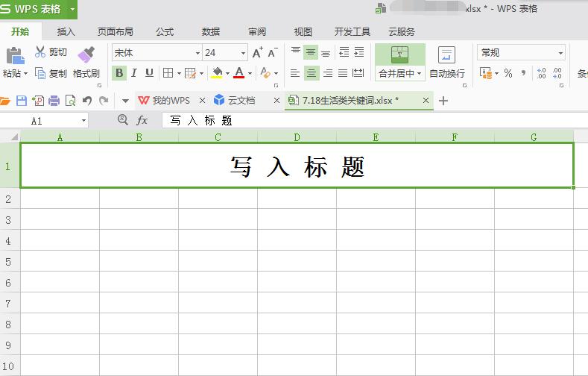Cut selection with the scissors icon
The image size is (588, 376).
(x=40, y=51)
